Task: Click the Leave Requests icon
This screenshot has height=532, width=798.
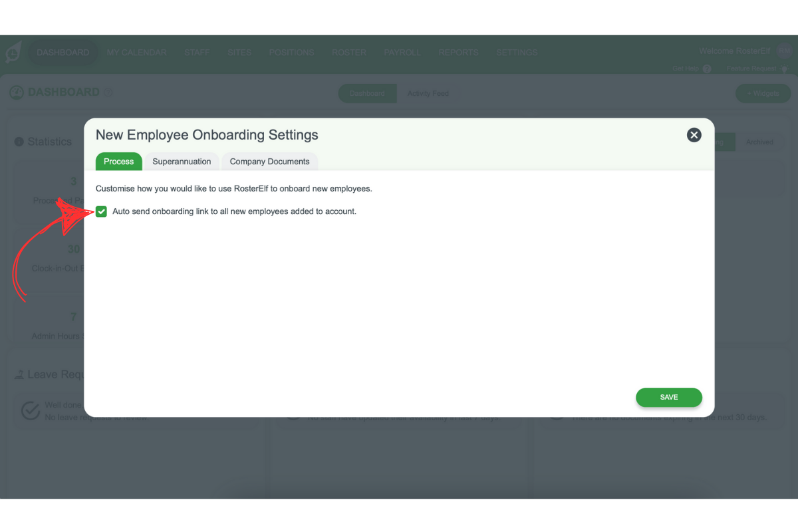Action: pyautogui.click(x=19, y=375)
